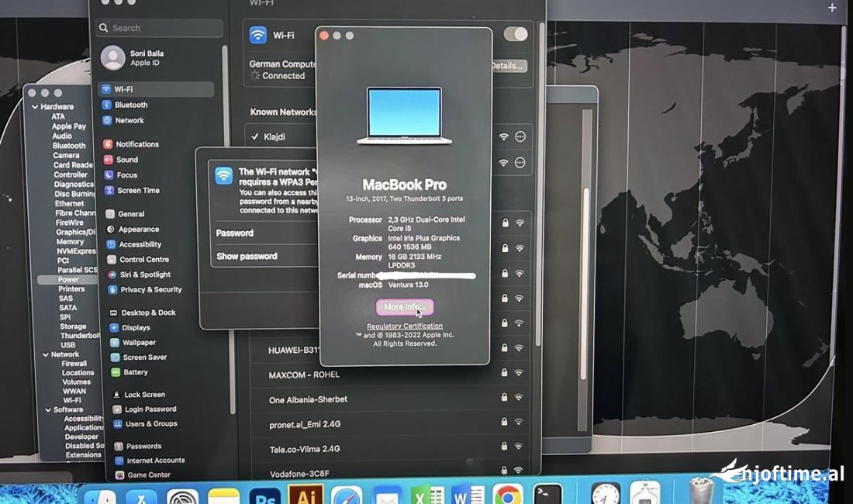Close the About This Mac window

click(324, 36)
